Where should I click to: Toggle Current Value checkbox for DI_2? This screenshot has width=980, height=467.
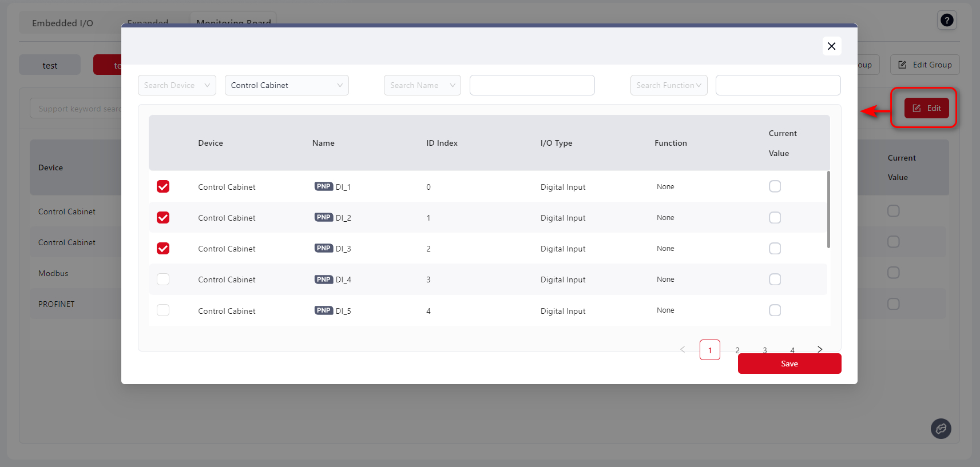(775, 218)
